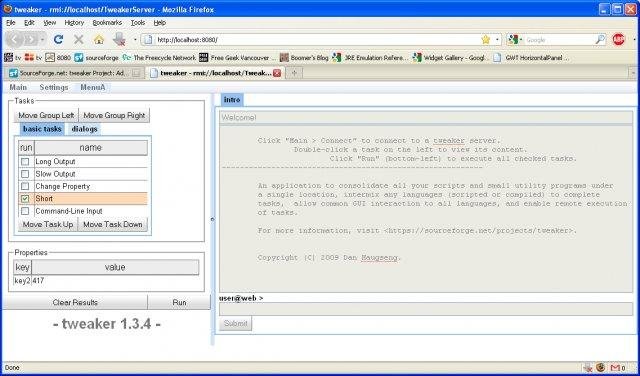640x376 pixels.
Task: Open the View menu
Action: [49, 23]
